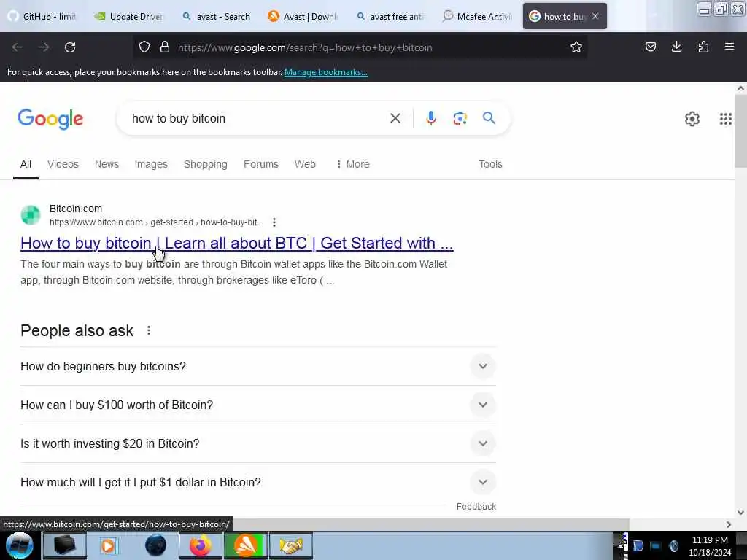Expand 'How much will I get if I put $1 dollar'
Image resolution: width=747 pixels, height=560 pixels.
click(x=258, y=482)
